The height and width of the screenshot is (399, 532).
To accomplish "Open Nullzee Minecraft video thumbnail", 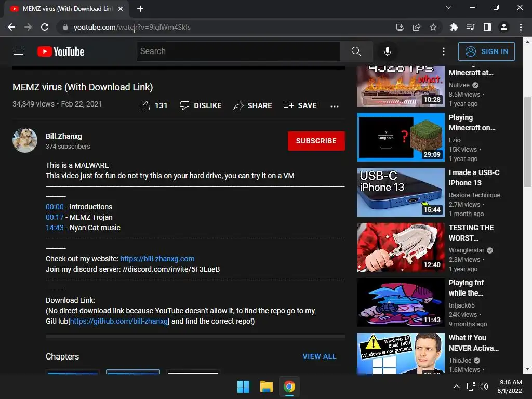I will tap(401, 86).
